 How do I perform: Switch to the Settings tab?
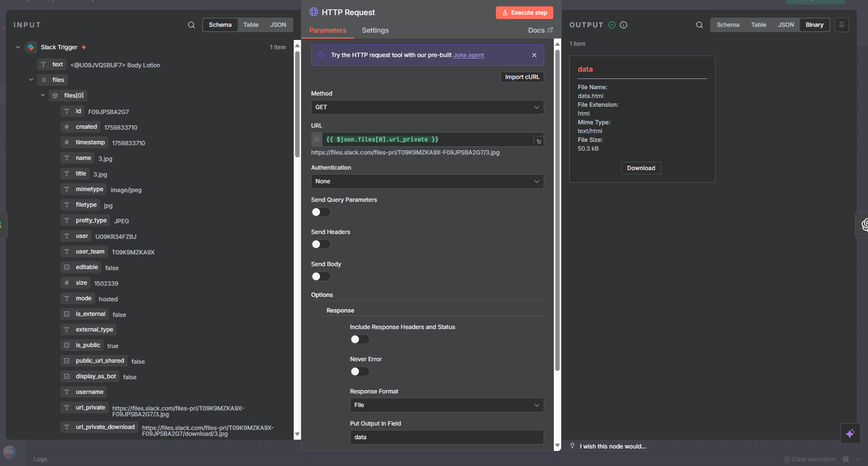tap(375, 30)
